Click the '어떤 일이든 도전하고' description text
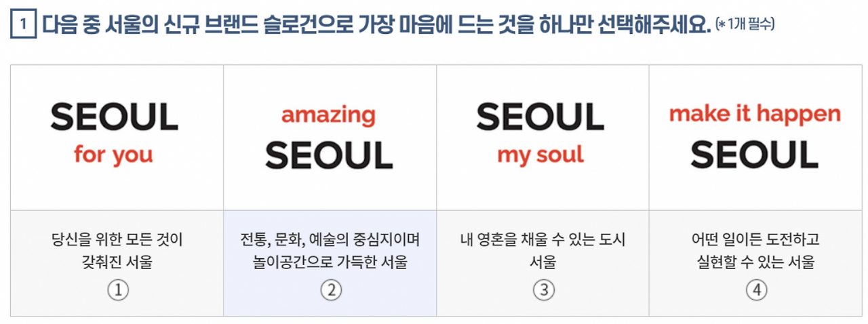Image resolution: width=868 pixels, height=324 pixels. (x=755, y=240)
